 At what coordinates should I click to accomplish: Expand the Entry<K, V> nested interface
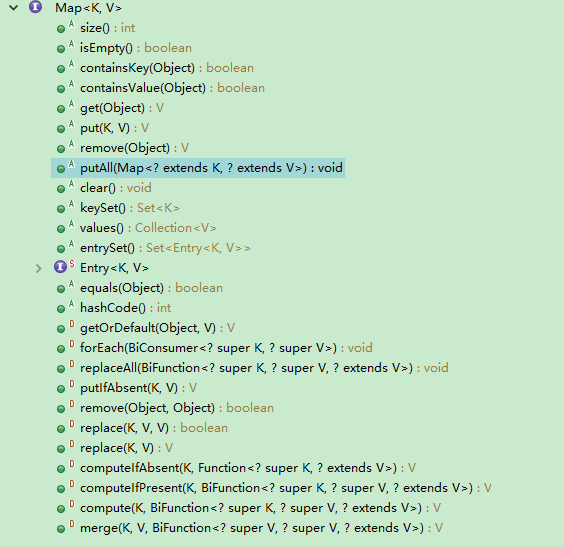[38, 268]
